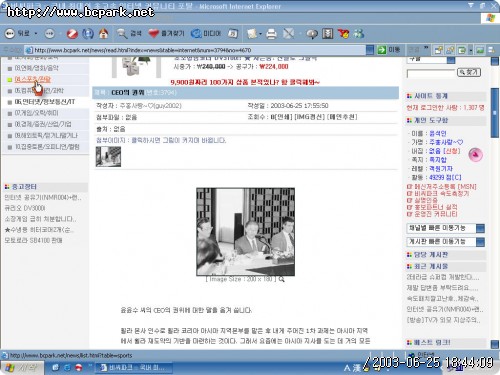Click the small attached image thumbnail

pyautogui.click(x=108, y=157)
